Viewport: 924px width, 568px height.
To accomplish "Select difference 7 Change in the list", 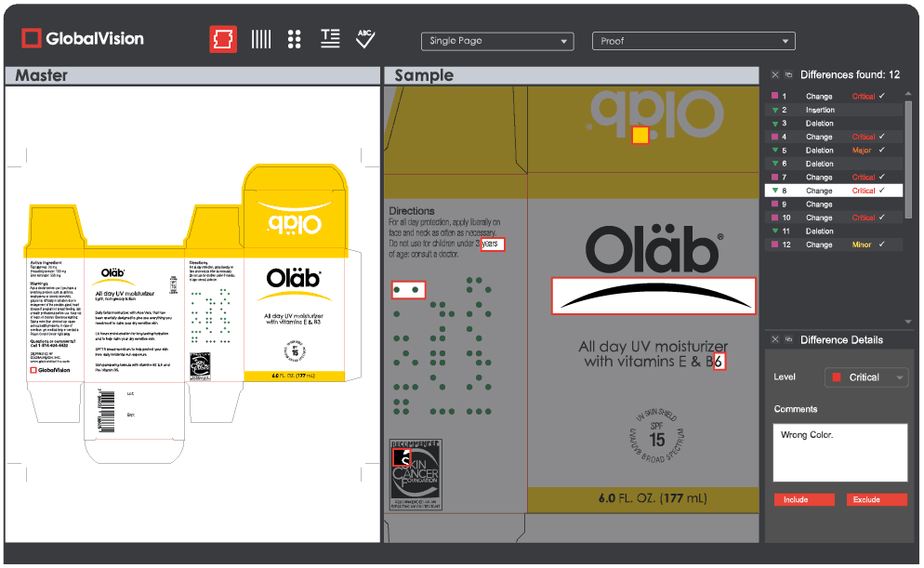I will (x=834, y=178).
